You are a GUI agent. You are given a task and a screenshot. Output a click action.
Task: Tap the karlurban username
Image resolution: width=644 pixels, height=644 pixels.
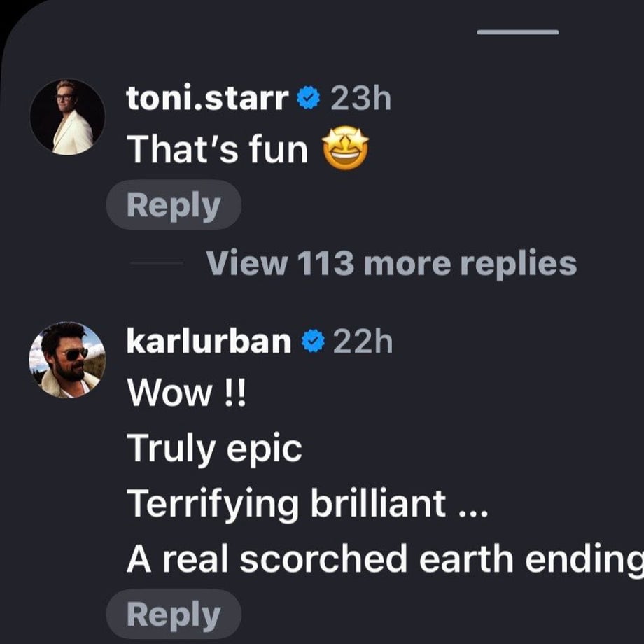209,342
